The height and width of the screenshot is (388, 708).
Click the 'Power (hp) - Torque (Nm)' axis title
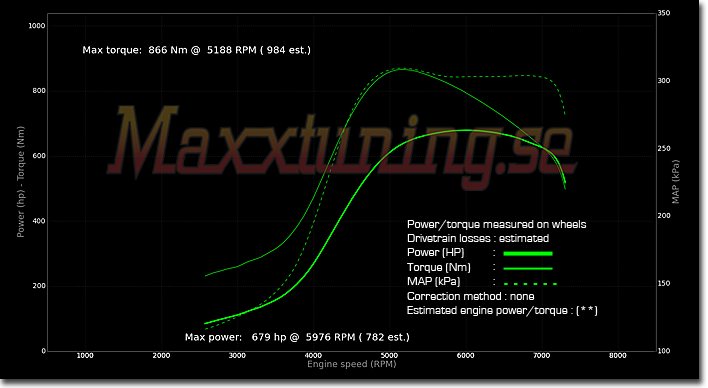pos(20,182)
